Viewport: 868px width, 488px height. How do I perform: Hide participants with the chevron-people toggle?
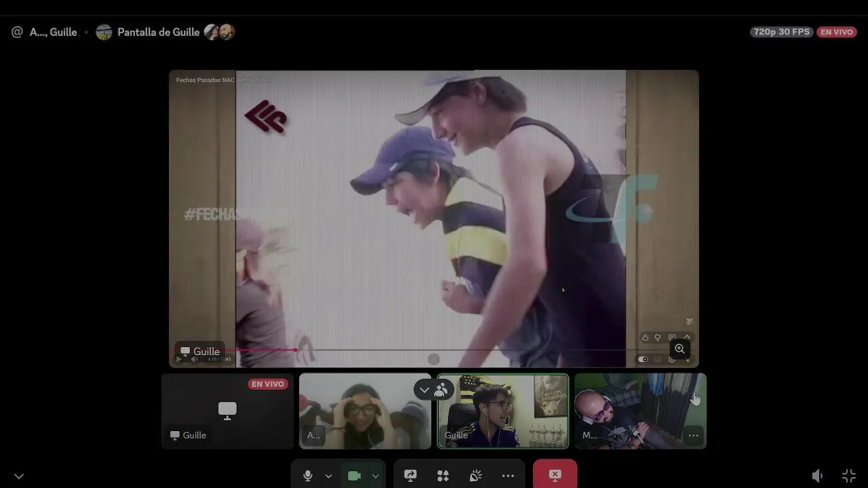(x=434, y=390)
